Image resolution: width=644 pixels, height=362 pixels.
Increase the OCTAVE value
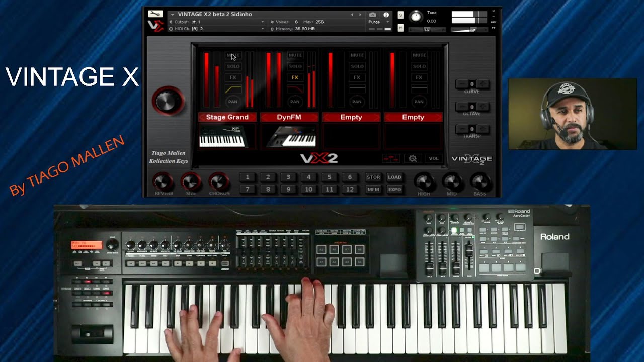click(x=483, y=107)
